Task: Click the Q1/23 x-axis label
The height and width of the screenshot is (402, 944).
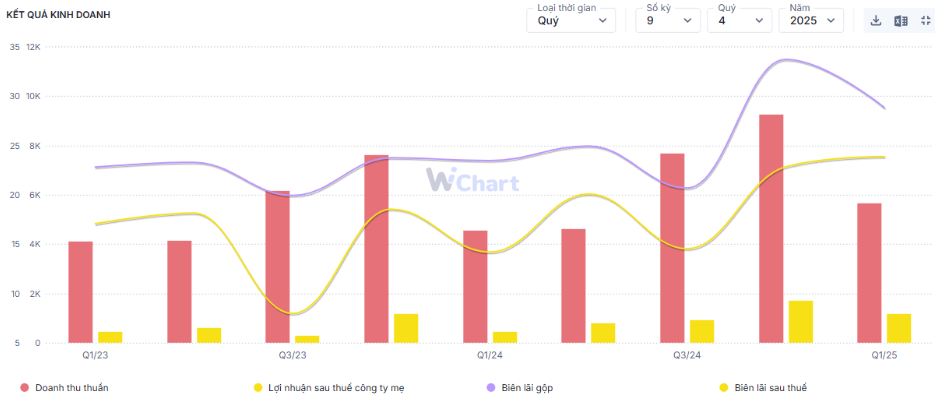Action: (96, 355)
